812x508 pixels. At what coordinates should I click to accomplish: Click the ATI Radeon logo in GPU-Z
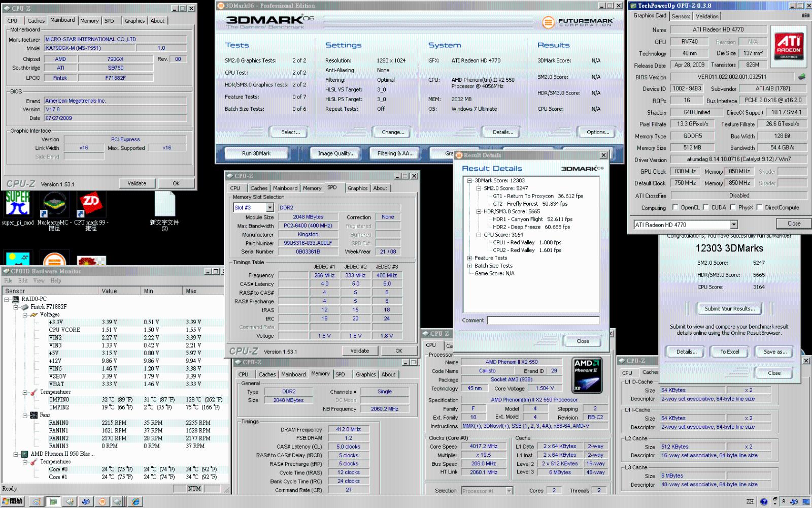click(x=789, y=46)
